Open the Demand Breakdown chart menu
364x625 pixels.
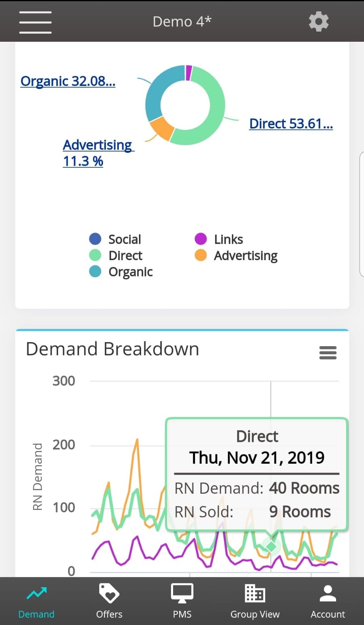[328, 353]
